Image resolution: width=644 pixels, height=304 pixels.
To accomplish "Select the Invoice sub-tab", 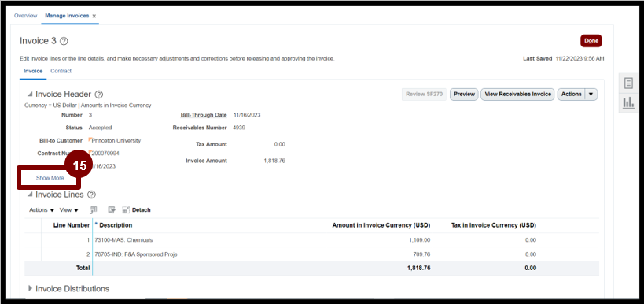I will pos(33,71).
